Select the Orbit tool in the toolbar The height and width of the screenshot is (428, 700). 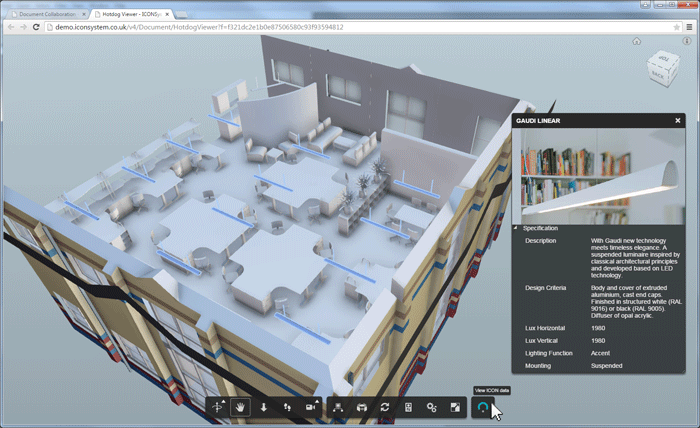[x=218, y=407]
